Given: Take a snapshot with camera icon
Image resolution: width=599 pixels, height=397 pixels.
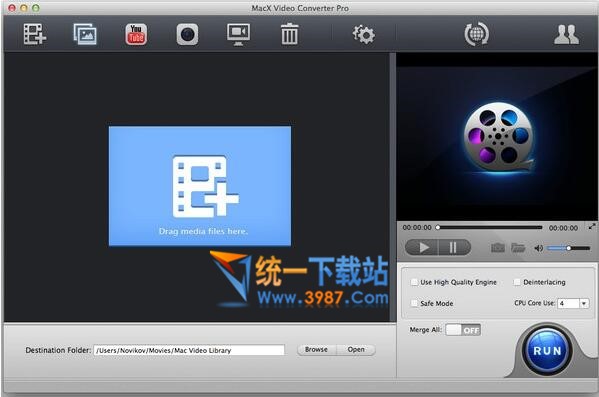Looking at the screenshot, I should click(x=497, y=248).
